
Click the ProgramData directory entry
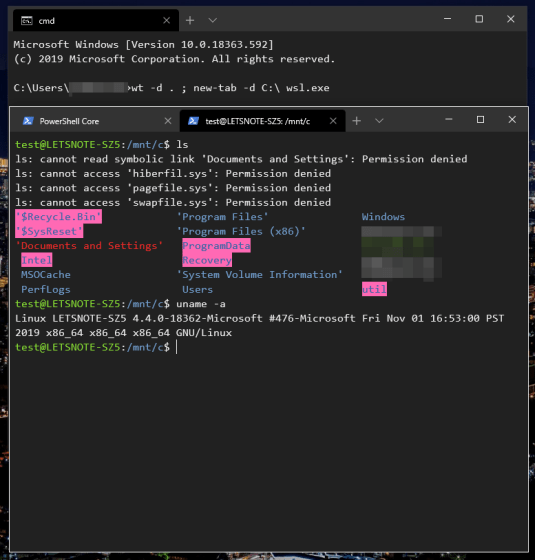216,246
